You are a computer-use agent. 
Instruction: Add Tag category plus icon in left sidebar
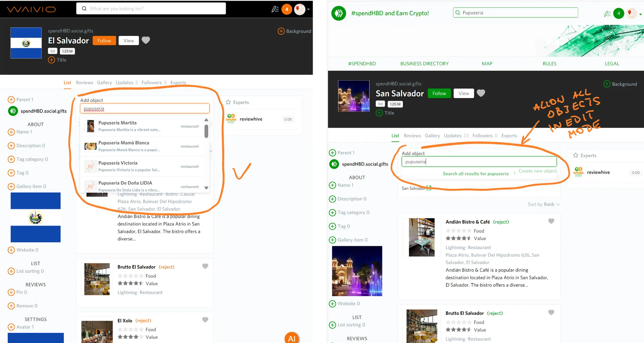click(x=11, y=159)
